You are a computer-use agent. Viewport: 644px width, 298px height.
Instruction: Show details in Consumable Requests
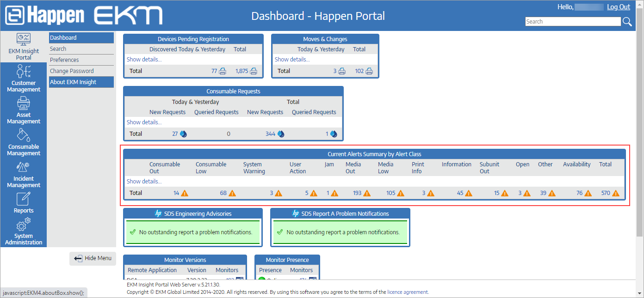click(x=144, y=122)
